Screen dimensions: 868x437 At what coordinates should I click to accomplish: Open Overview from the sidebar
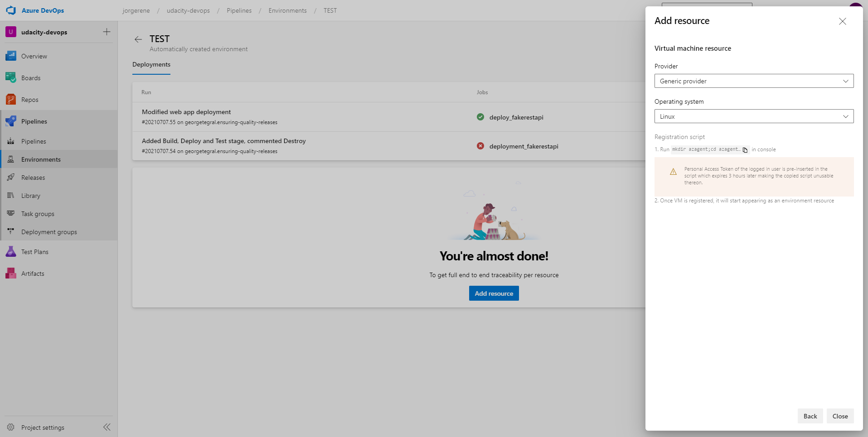point(59,56)
